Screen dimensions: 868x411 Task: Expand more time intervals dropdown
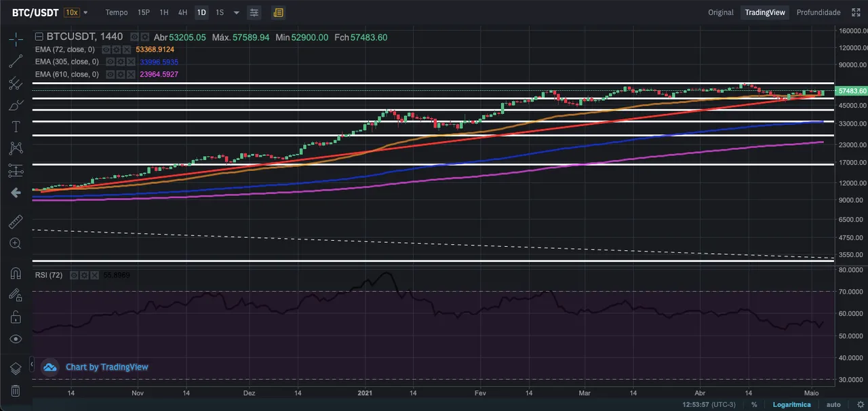(236, 12)
